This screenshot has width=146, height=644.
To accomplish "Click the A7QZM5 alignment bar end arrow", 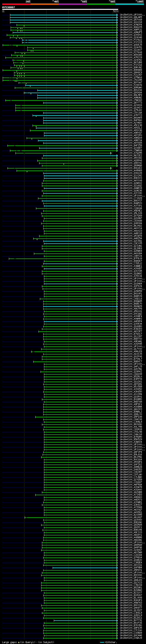I will pos(111,153).
